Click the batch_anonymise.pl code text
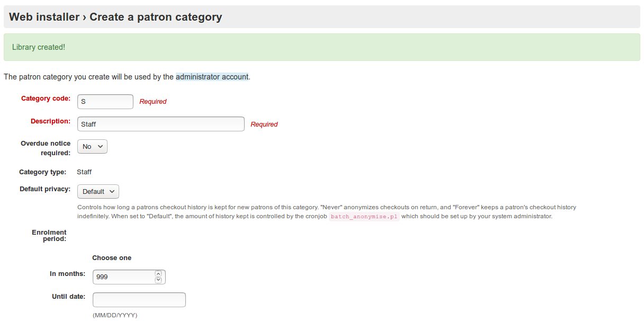The height and width of the screenshot is (321, 644). pos(364,217)
